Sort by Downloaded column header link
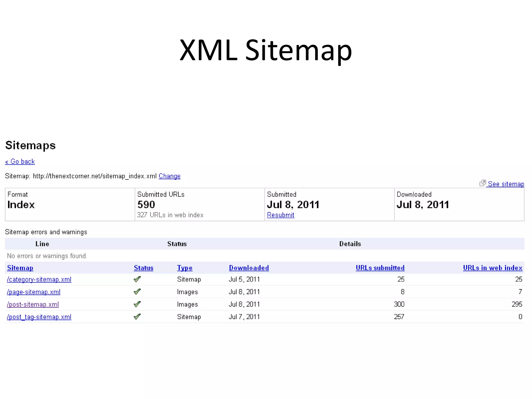 [x=249, y=268]
